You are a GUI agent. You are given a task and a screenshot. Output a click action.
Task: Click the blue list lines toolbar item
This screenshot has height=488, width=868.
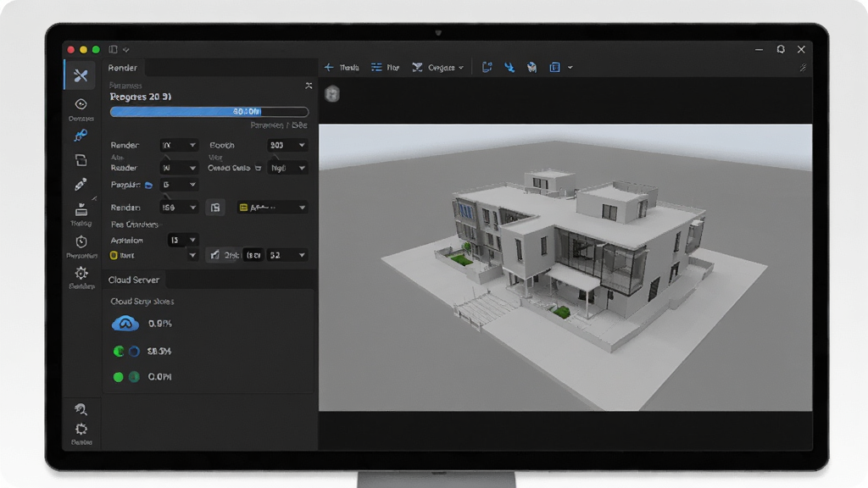click(376, 68)
